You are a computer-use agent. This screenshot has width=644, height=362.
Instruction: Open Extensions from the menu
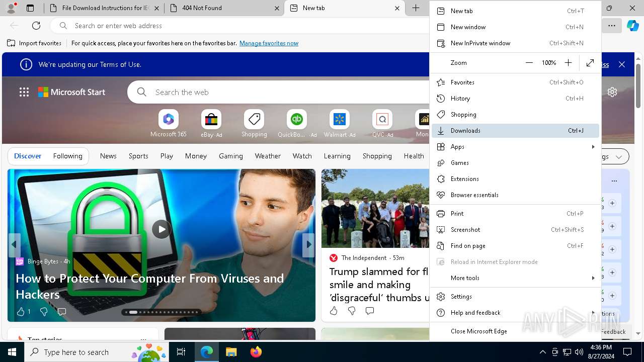(x=515, y=179)
